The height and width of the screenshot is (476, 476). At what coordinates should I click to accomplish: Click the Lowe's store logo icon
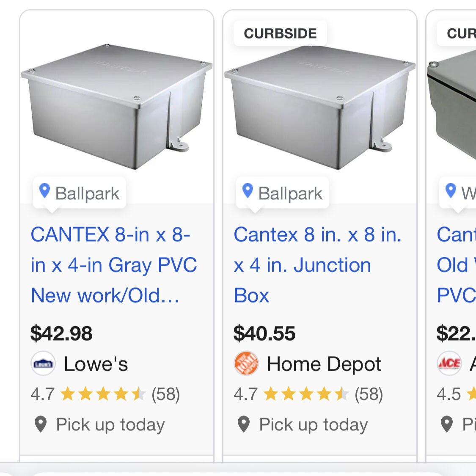click(43, 363)
